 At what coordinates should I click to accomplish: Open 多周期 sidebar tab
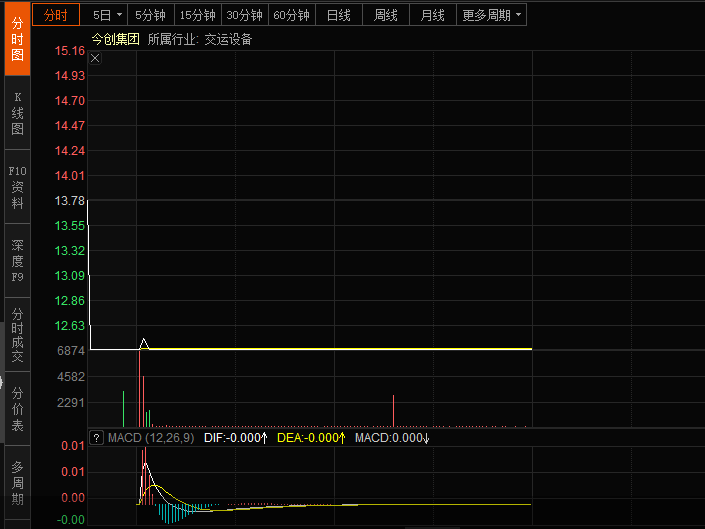coord(17,483)
